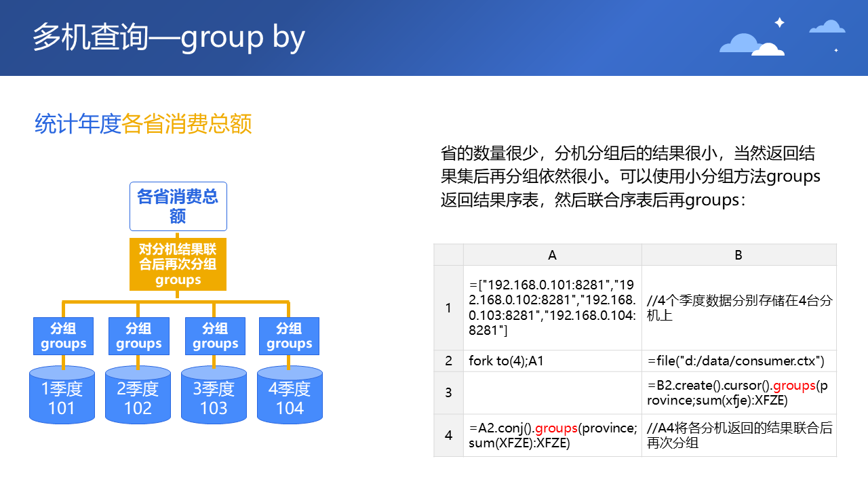Click column header A in the table
This screenshot has width=868, height=488.
coord(553,255)
